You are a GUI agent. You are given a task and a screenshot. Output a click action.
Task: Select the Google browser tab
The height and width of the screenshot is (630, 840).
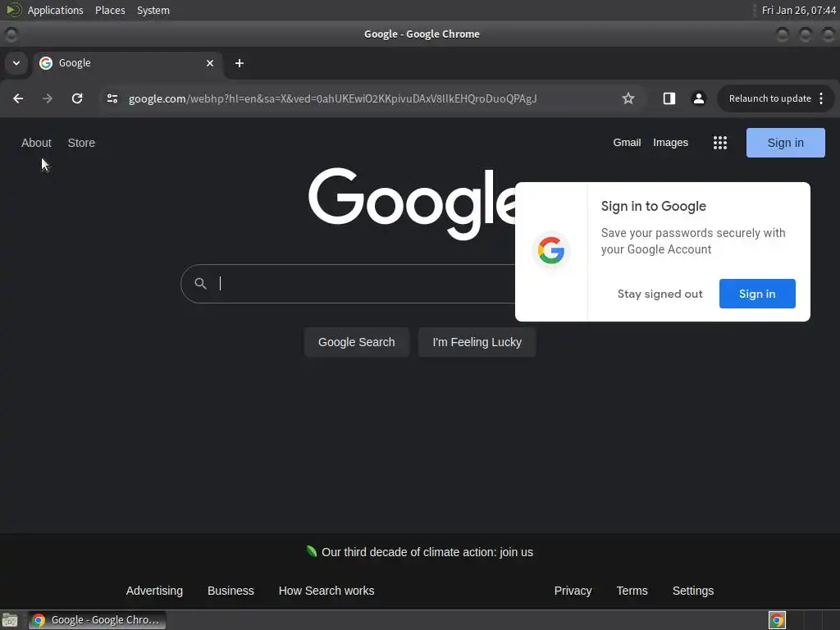(x=127, y=63)
